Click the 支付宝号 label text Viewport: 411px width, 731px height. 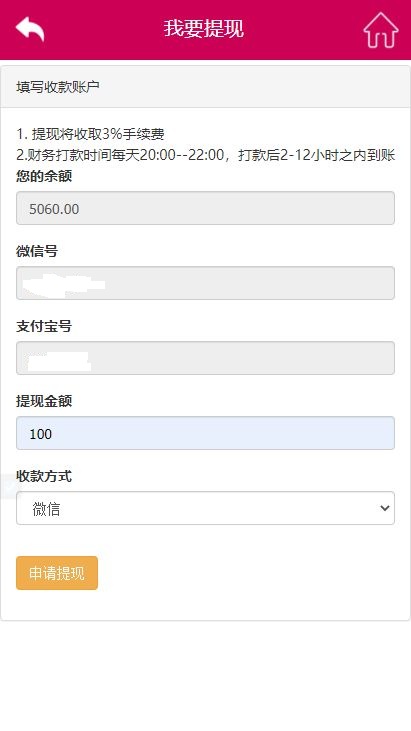pyautogui.click(x=44, y=327)
